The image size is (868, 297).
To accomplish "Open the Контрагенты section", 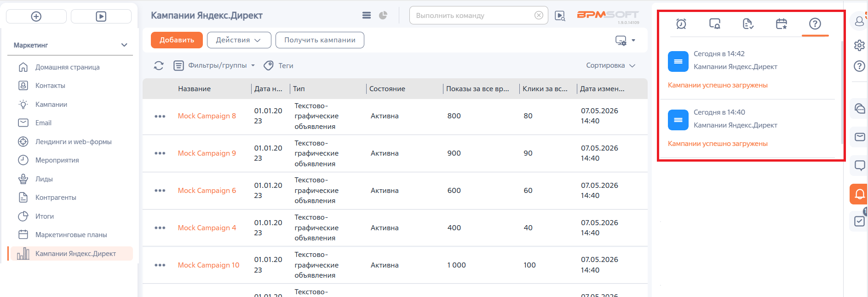I will [x=56, y=198].
